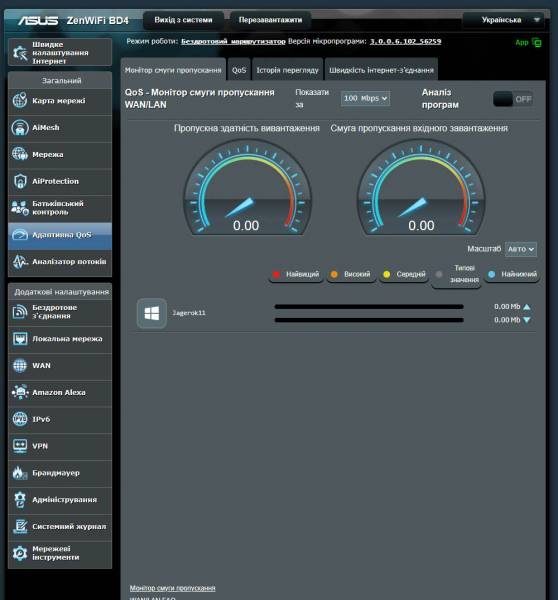
Task: Open the Українська language dropdown
Action: tap(504, 20)
